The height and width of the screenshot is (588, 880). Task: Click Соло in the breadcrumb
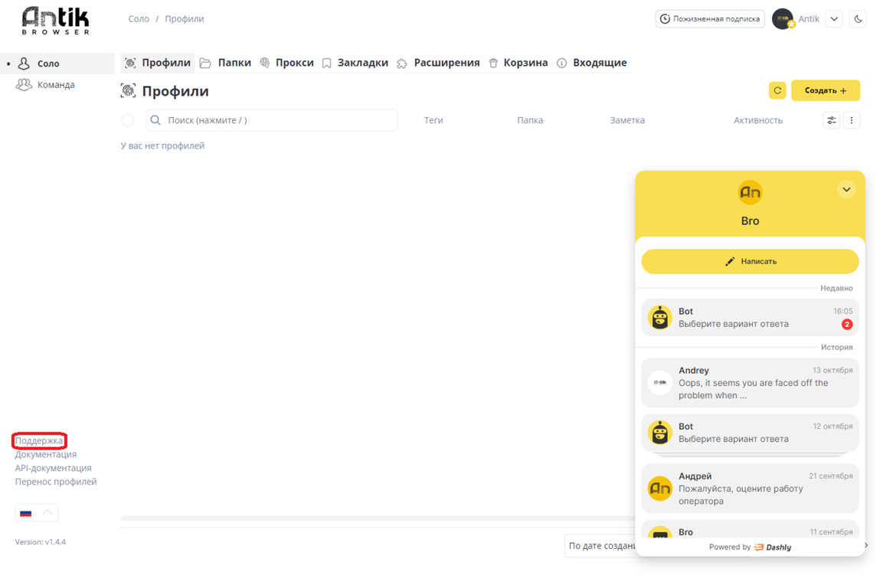(139, 19)
